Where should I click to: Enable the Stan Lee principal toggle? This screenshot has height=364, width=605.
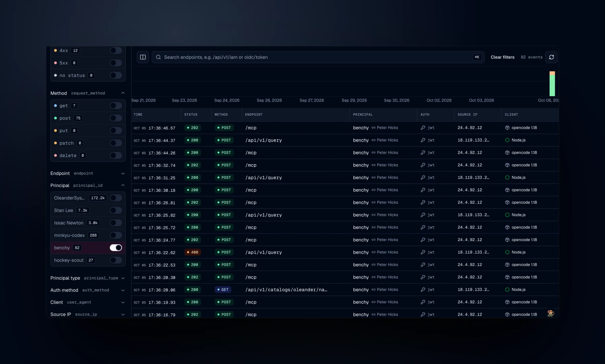(x=116, y=210)
